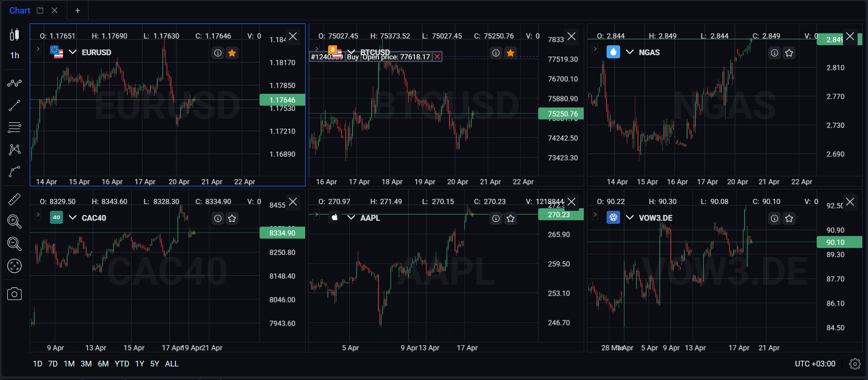Click the reset chart view icon
Viewport: 868px width, 380px height.
15,266
